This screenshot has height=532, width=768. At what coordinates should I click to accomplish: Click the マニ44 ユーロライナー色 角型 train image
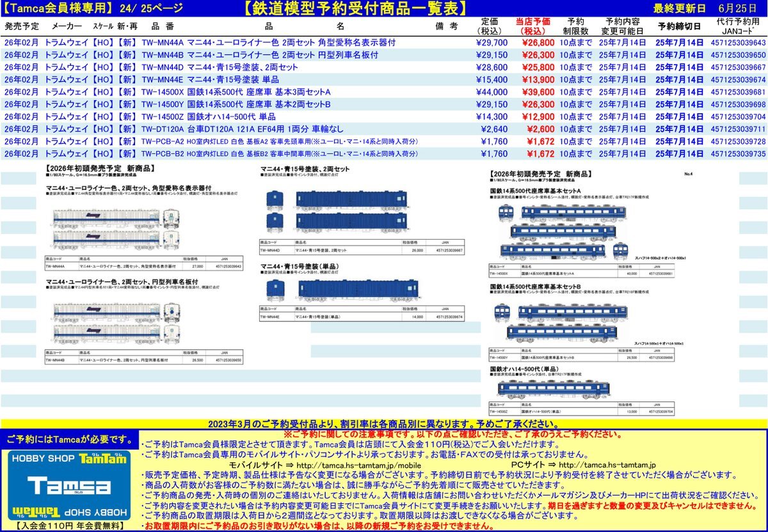point(115,230)
